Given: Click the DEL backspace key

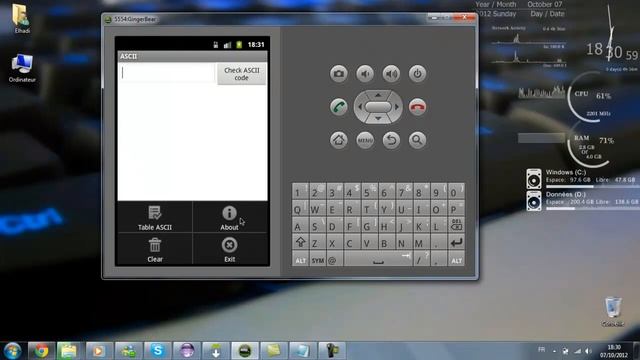Looking at the screenshot, I should 456,226.
